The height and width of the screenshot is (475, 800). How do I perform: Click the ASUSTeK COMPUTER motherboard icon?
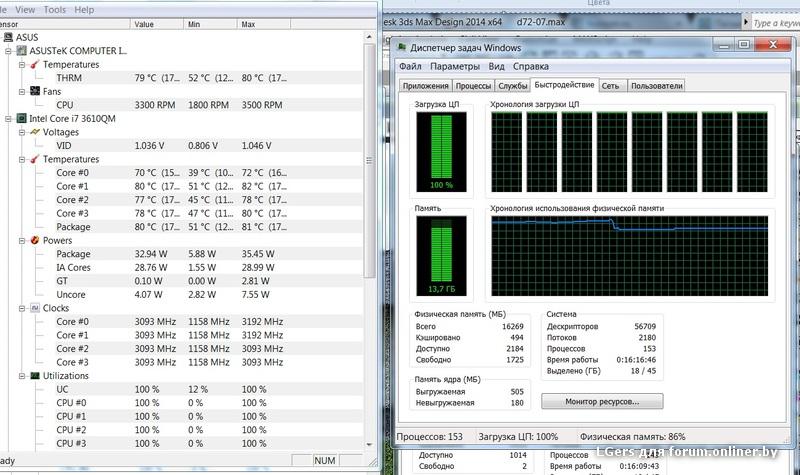coord(21,51)
